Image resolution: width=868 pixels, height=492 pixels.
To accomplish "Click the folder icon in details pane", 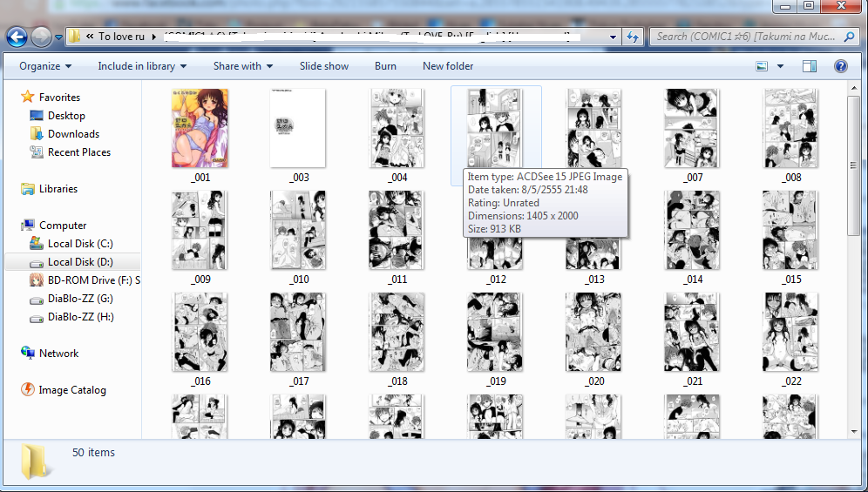I will click(x=35, y=461).
